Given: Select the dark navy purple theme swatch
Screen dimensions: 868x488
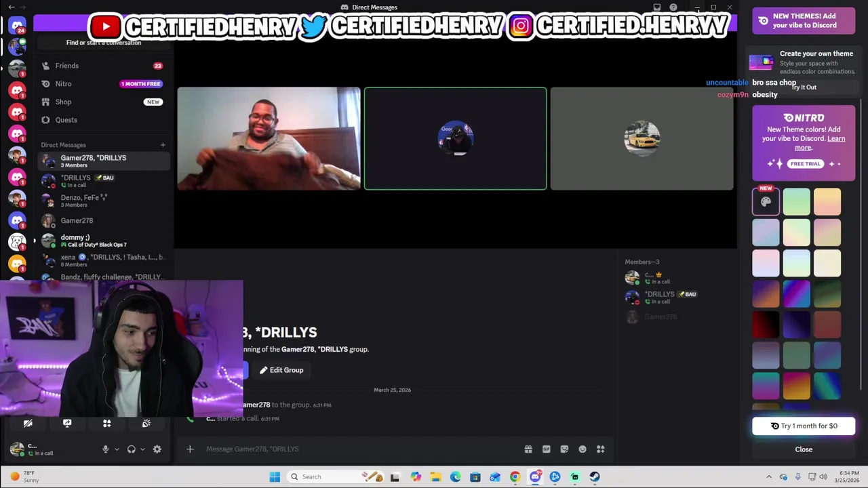Looking at the screenshot, I should pos(797,324).
